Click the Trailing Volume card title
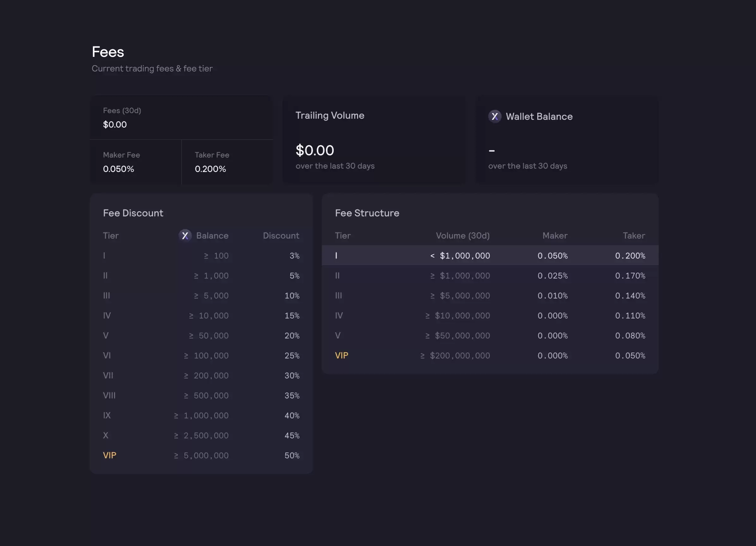 tap(330, 115)
